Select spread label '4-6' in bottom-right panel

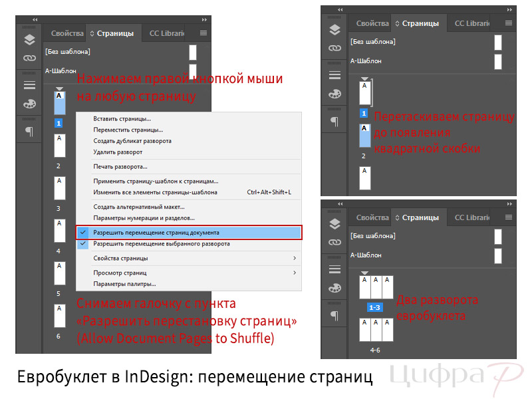375,350
